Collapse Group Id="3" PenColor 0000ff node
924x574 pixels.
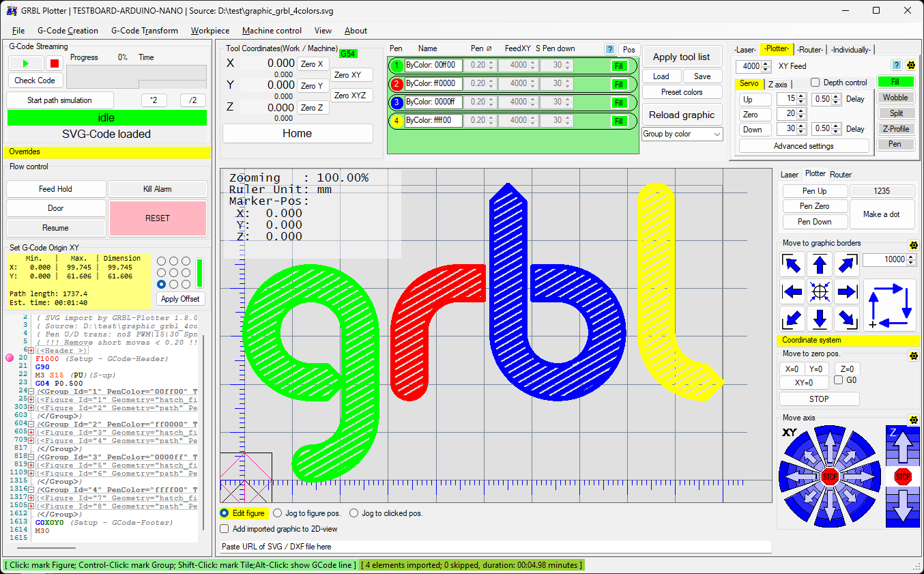click(x=31, y=457)
